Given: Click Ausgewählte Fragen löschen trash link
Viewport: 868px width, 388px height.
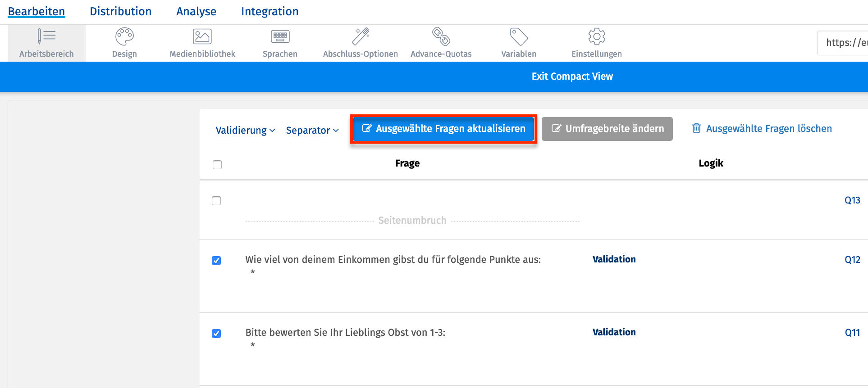Looking at the screenshot, I should tap(762, 129).
